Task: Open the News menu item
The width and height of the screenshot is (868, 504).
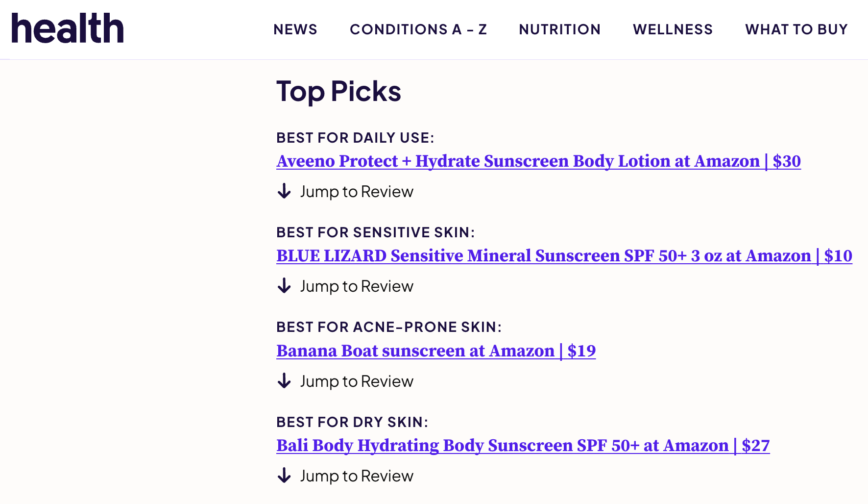Action: click(295, 29)
